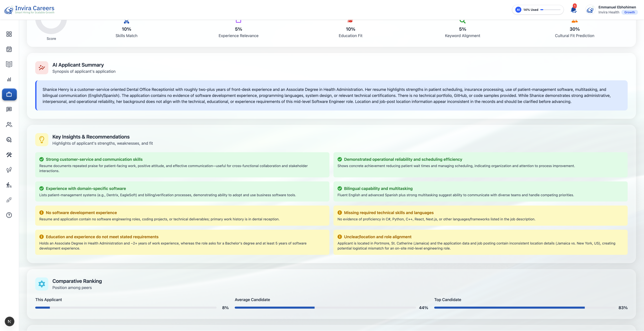
Task: Click the Invira Careers logo link
Action: (x=29, y=10)
